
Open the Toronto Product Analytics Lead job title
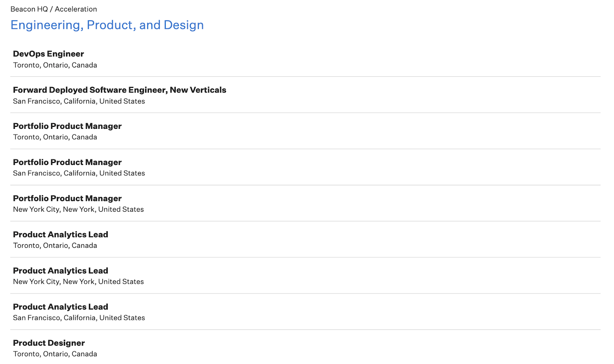(61, 234)
